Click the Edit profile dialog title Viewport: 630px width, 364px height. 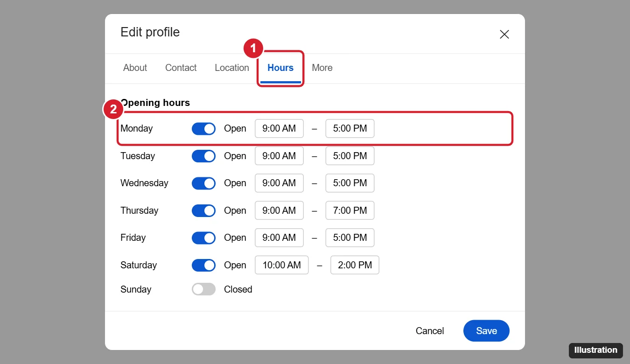tap(150, 32)
